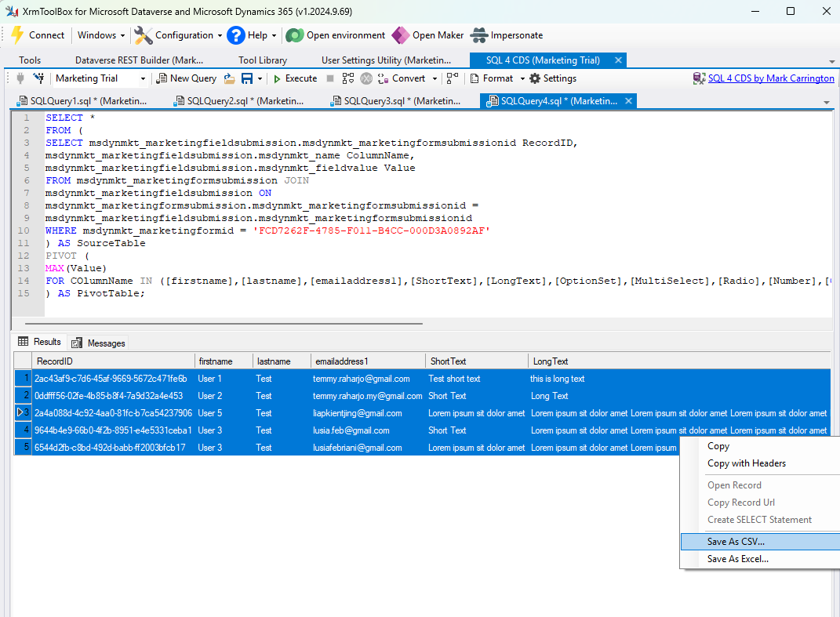The width and height of the screenshot is (840, 617).
Task: Click the TDS endpoint circle icon
Action: click(x=366, y=78)
